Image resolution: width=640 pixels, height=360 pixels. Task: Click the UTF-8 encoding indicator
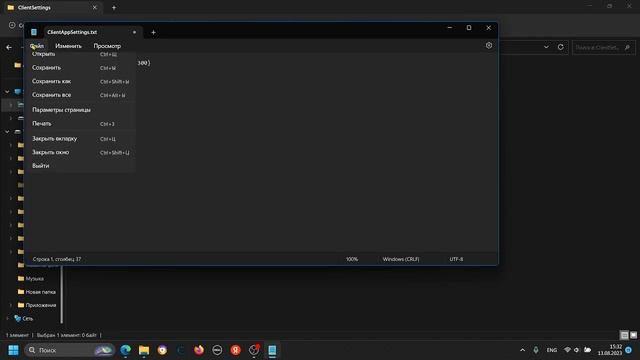coord(456,259)
